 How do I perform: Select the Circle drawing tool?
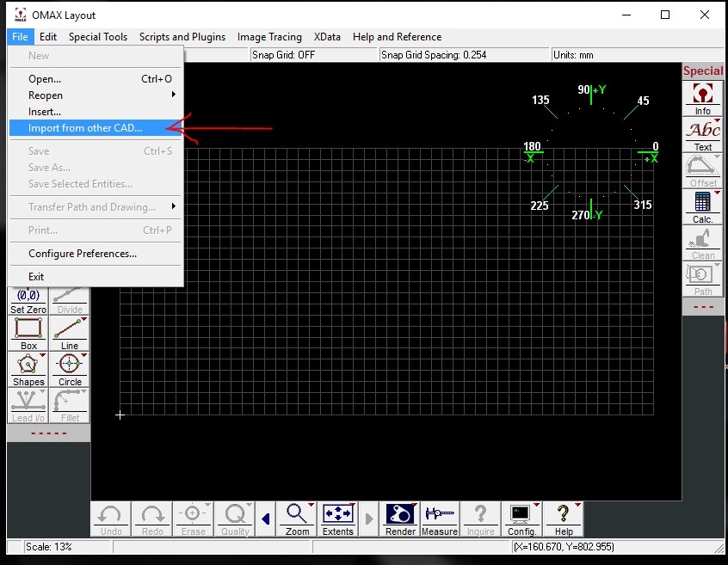[69, 370]
